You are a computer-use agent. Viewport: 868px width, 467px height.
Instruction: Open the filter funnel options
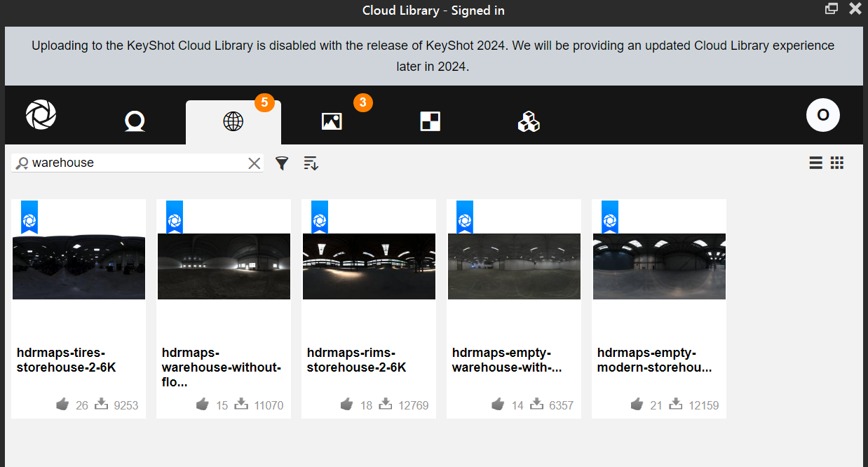pos(282,163)
